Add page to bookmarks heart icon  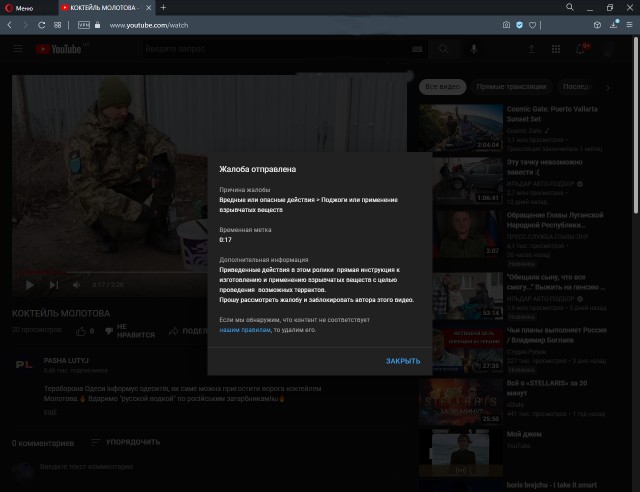pyautogui.click(x=532, y=25)
